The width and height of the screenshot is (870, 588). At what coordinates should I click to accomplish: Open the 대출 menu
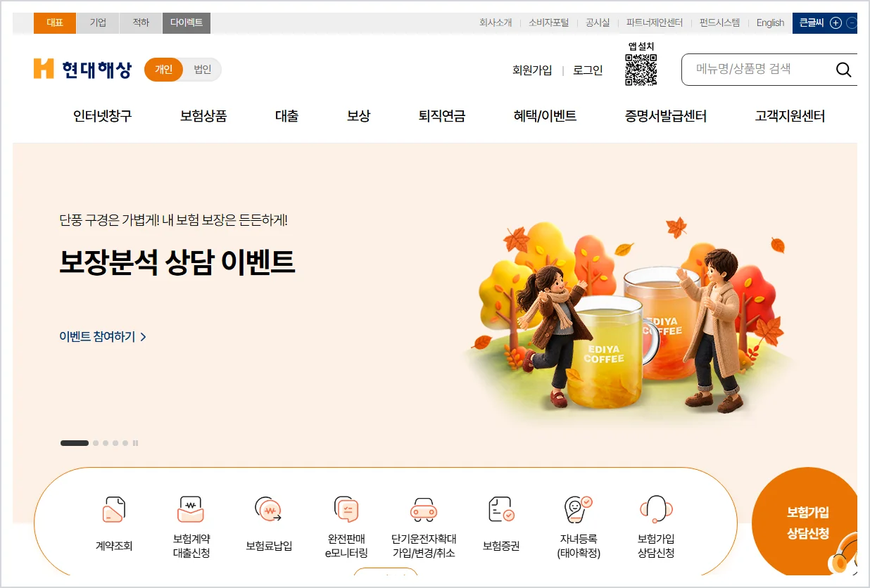coord(286,116)
